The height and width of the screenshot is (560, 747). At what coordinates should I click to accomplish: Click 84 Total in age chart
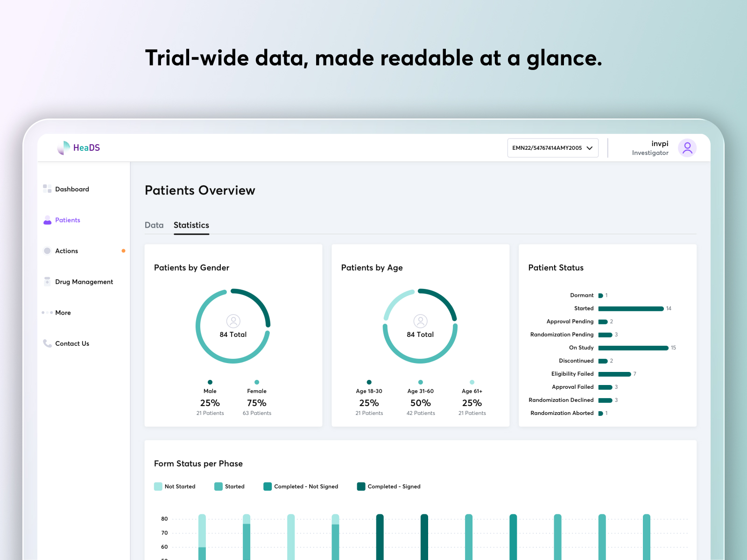click(x=420, y=335)
